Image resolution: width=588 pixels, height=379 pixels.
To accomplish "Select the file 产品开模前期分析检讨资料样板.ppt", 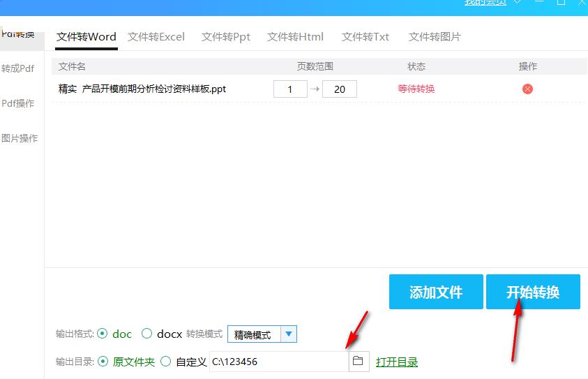I will 142,89.
